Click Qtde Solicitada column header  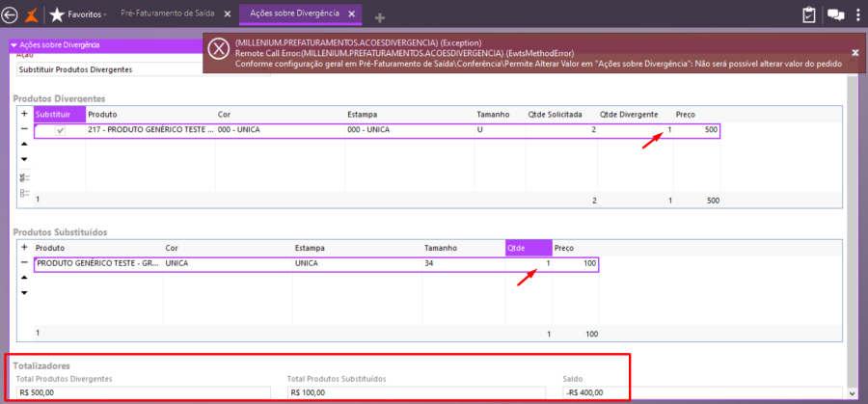(x=561, y=114)
